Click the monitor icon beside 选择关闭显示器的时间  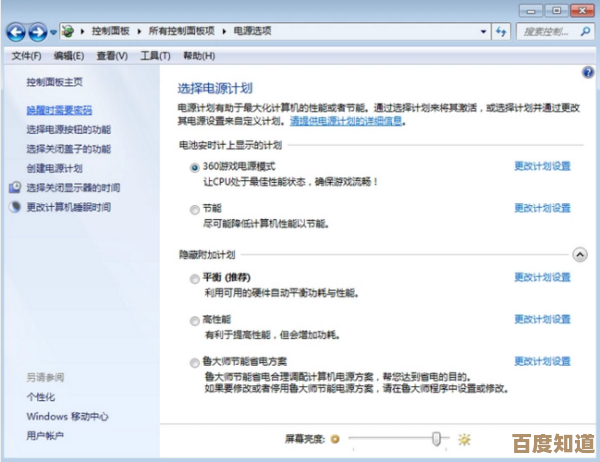[x=15, y=187]
